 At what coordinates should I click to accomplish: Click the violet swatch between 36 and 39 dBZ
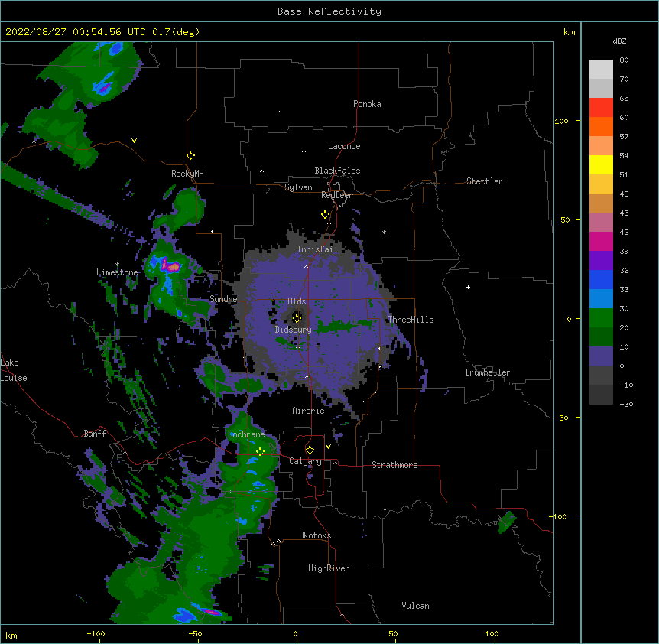(x=601, y=261)
